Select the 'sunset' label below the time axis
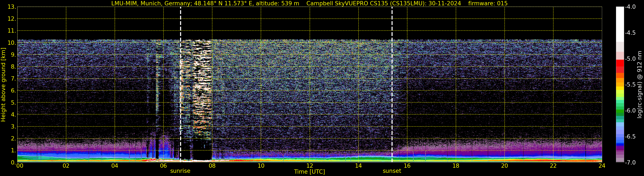The image size is (644, 176). [392, 171]
